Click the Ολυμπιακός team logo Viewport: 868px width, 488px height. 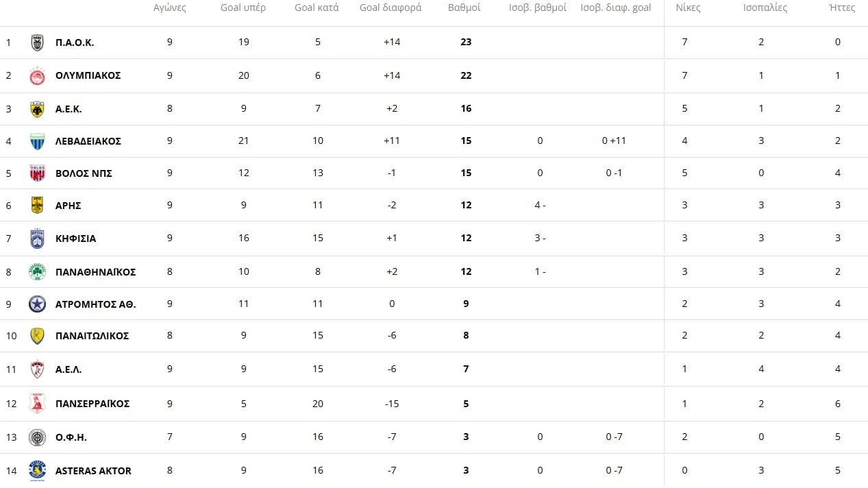coord(37,76)
